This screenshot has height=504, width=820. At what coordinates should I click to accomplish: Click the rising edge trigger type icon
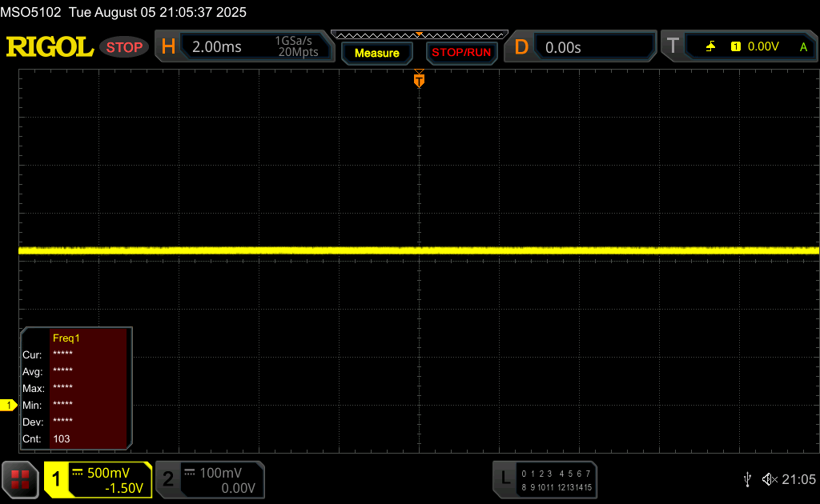click(x=710, y=47)
